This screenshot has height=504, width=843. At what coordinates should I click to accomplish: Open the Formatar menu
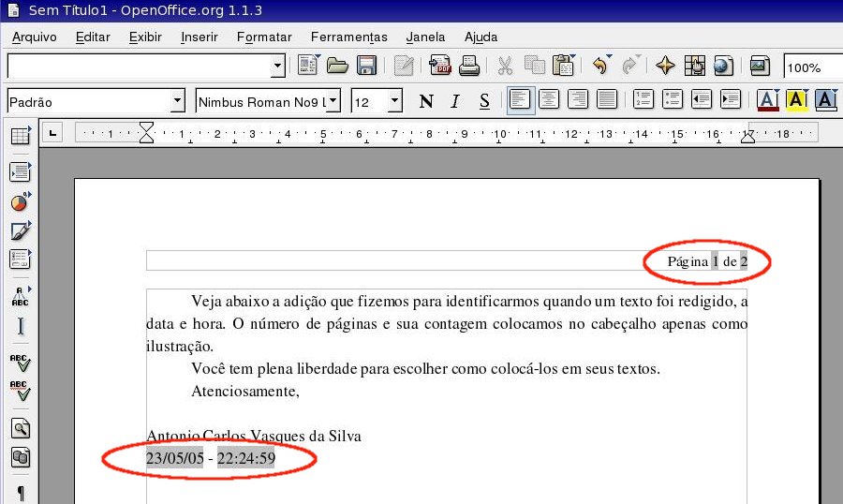264,37
